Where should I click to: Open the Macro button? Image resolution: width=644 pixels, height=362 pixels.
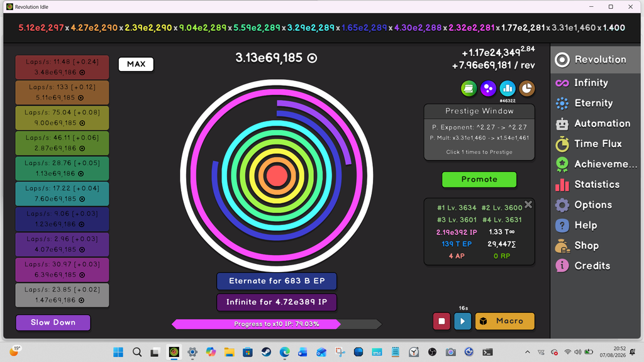[x=505, y=321]
